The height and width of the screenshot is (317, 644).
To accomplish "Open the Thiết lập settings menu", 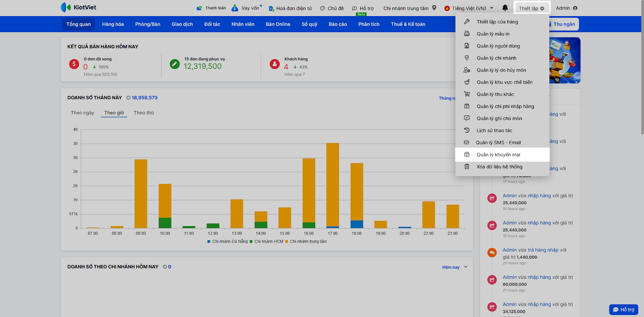I will click(531, 8).
